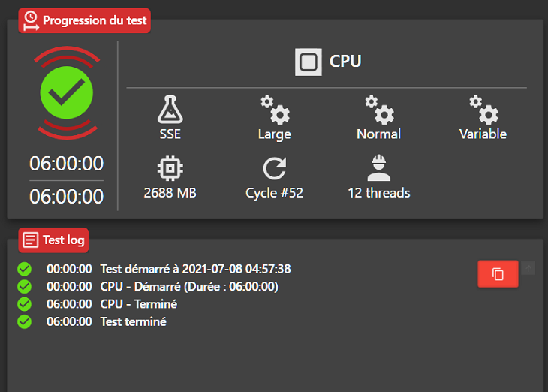This screenshot has width=548, height=392.
Task: Click the Variable mode gears icon
Action: point(483,110)
